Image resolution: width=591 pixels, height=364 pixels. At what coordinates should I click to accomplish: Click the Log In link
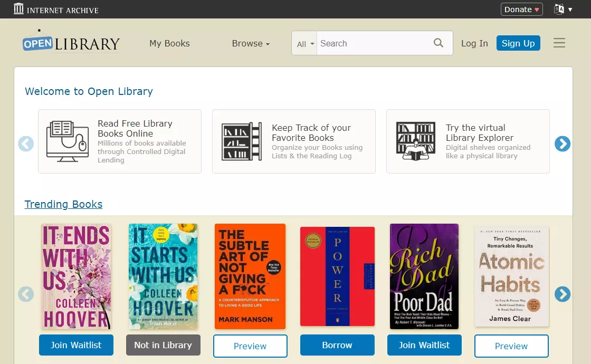coord(474,43)
